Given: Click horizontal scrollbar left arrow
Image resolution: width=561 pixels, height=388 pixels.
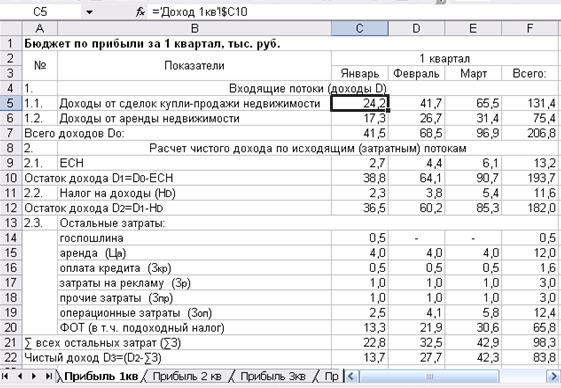Looking at the screenshot, I should click(x=351, y=376).
